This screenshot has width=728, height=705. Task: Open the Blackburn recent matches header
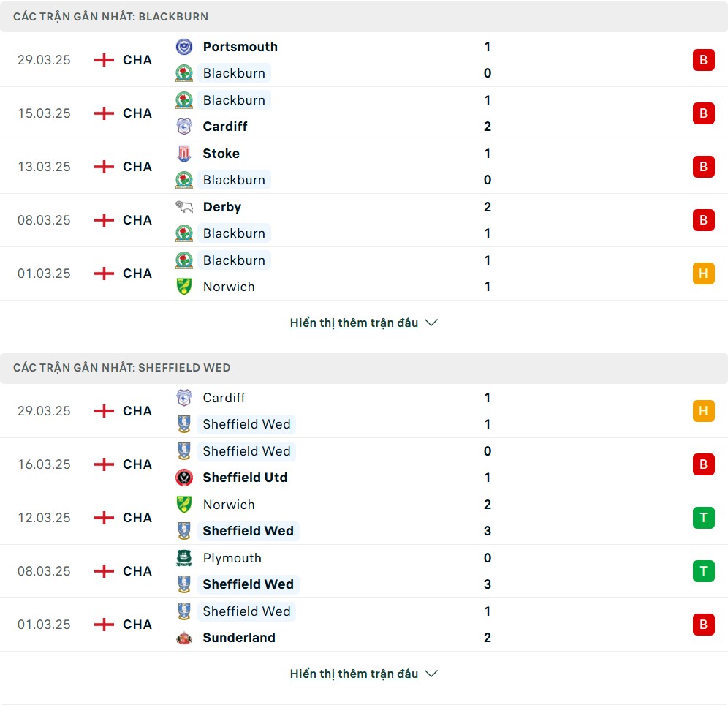364,17
